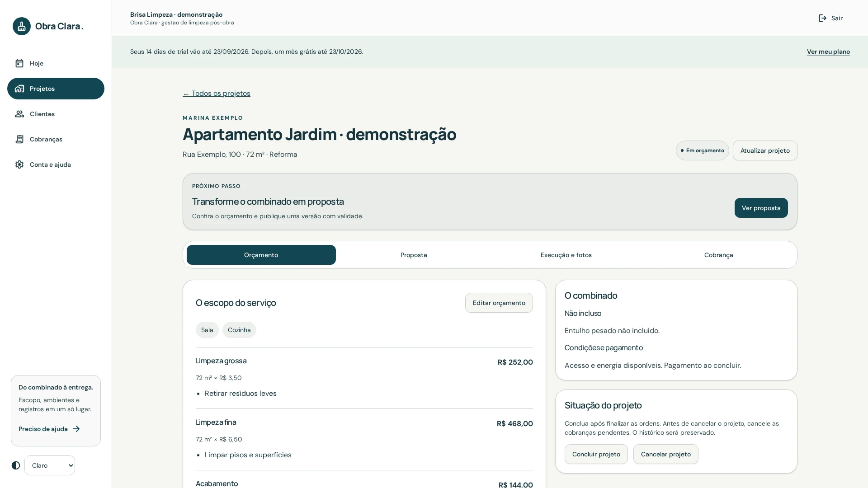Click Atualizar projeto button
Viewport: 868px width, 488px height.
(765, 150)
